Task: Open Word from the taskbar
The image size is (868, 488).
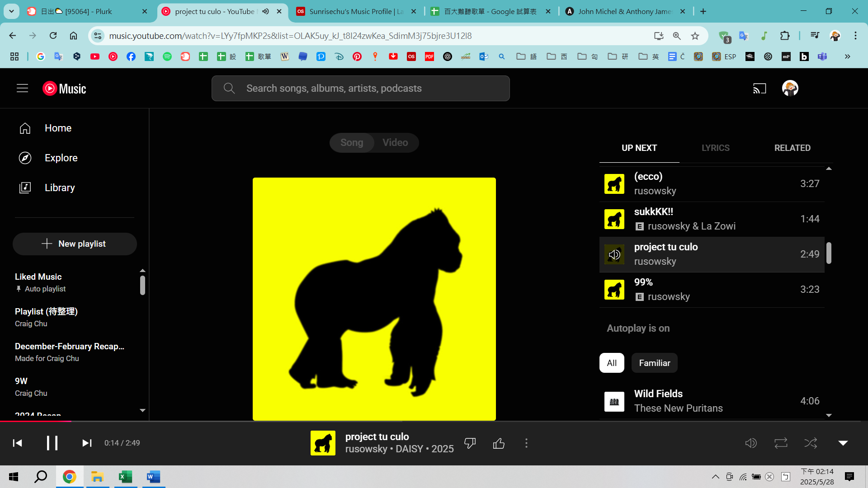Action: coord(153,477)
